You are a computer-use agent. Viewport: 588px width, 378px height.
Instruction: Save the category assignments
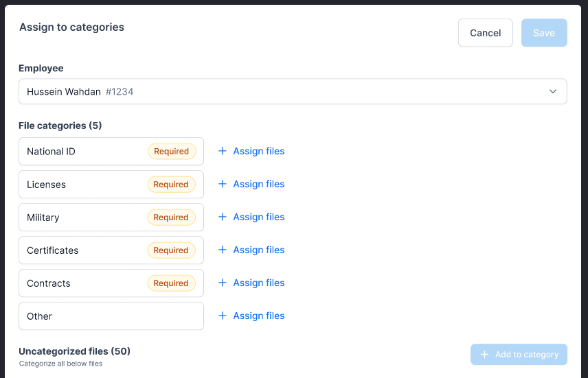[544, 33]
